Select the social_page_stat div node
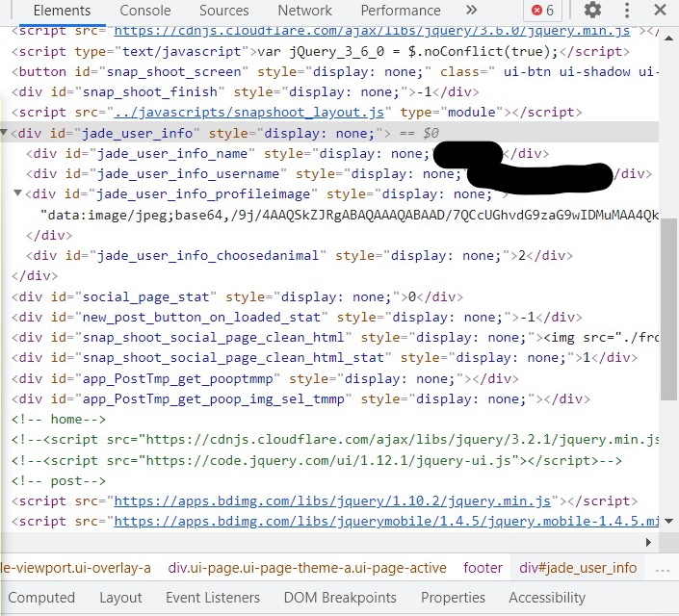 point(237,297)
